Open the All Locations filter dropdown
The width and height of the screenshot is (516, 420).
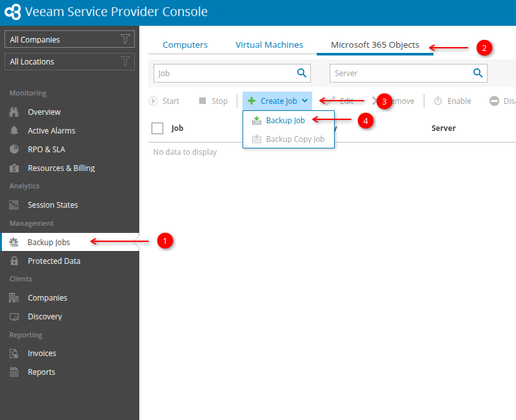point(70,62)
